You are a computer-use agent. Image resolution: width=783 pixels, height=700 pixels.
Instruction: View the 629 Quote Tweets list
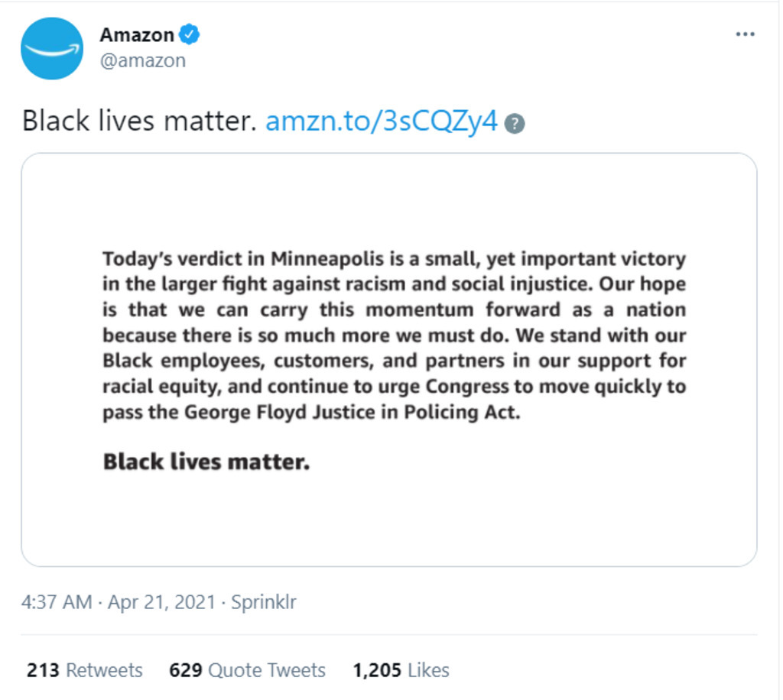tap(247, 670)
